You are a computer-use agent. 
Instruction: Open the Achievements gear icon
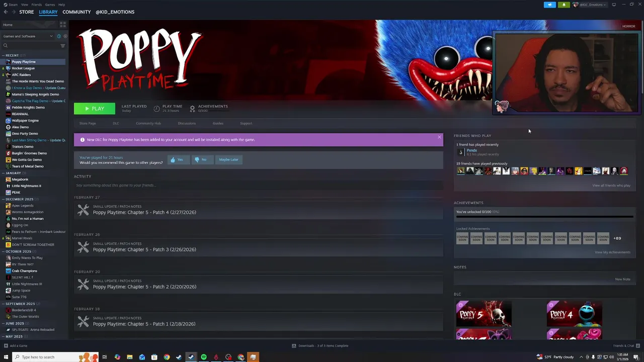point(192,109)
